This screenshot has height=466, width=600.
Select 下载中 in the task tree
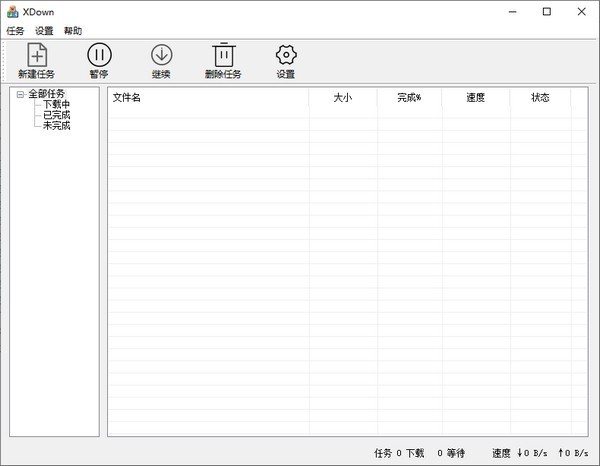[56, 104]
